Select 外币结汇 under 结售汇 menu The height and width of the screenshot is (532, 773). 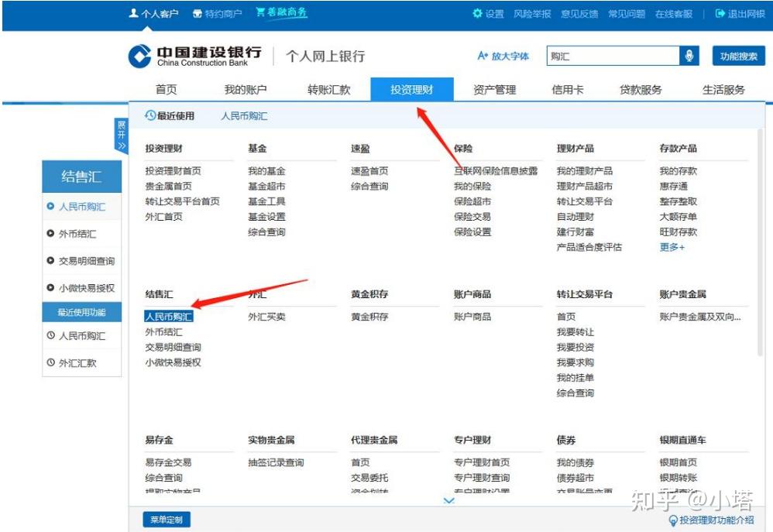(x=163, y=331)
